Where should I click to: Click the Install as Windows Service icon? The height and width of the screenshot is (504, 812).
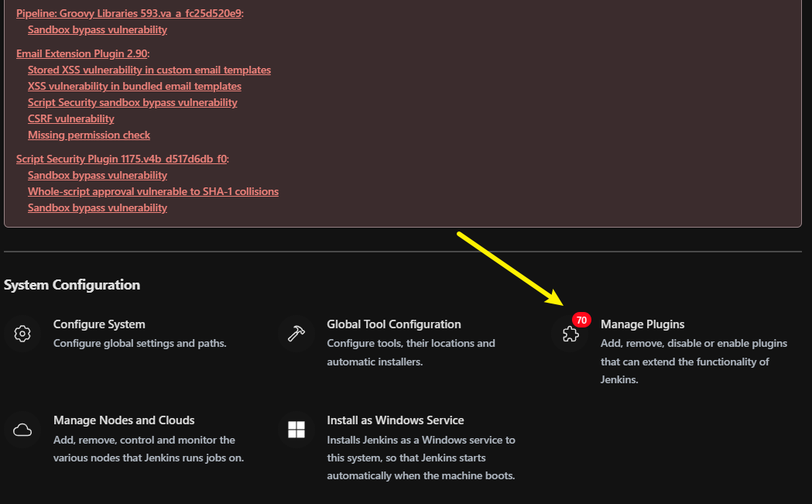(296, 430)
